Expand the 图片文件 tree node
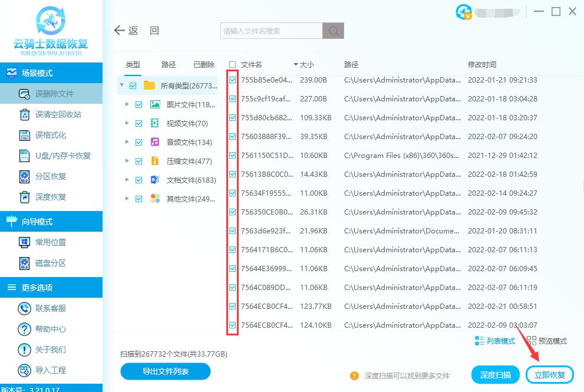584x392 pixels. (127, 104)
